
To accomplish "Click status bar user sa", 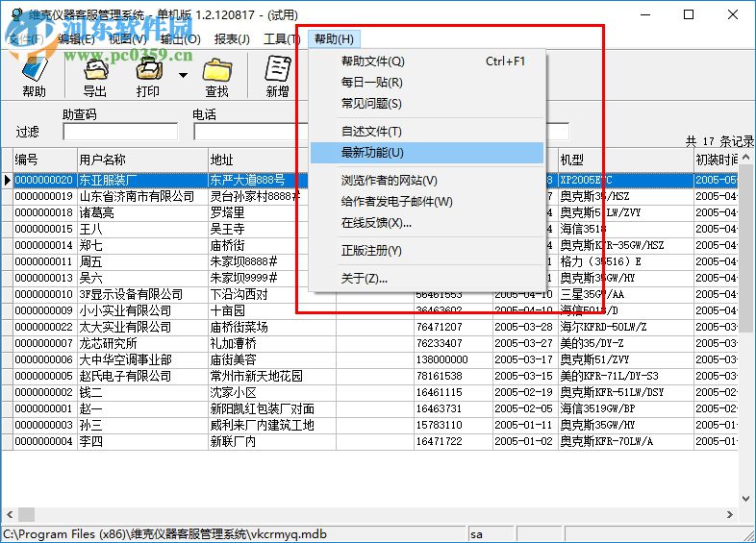I will point(490,534).
